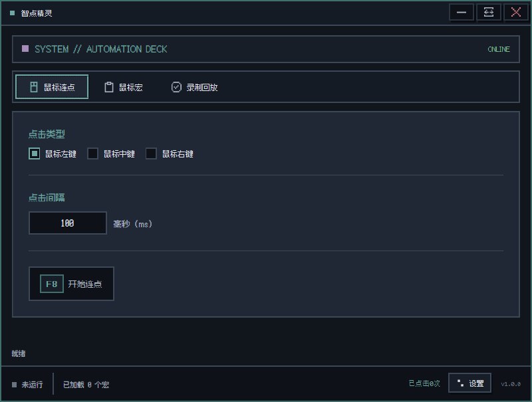Open the 鼠标宏 tab
The width and height of the screenshot is (532, 402).
(124, 87)
